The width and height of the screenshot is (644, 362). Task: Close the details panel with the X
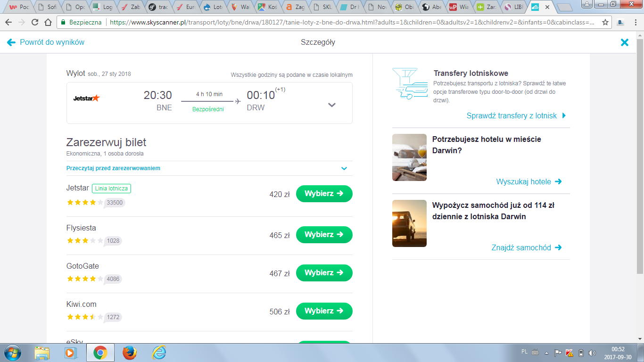tap(625, 42)
